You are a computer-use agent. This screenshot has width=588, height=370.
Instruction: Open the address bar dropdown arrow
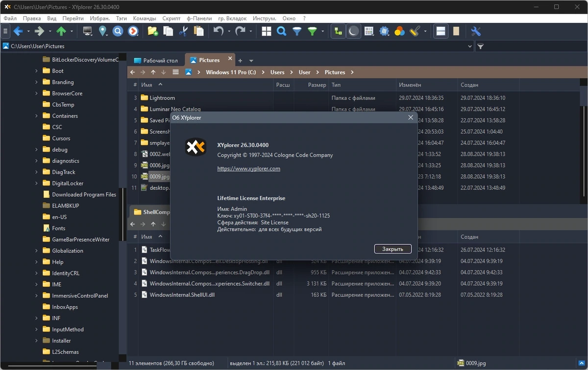(x=470, y=46)
